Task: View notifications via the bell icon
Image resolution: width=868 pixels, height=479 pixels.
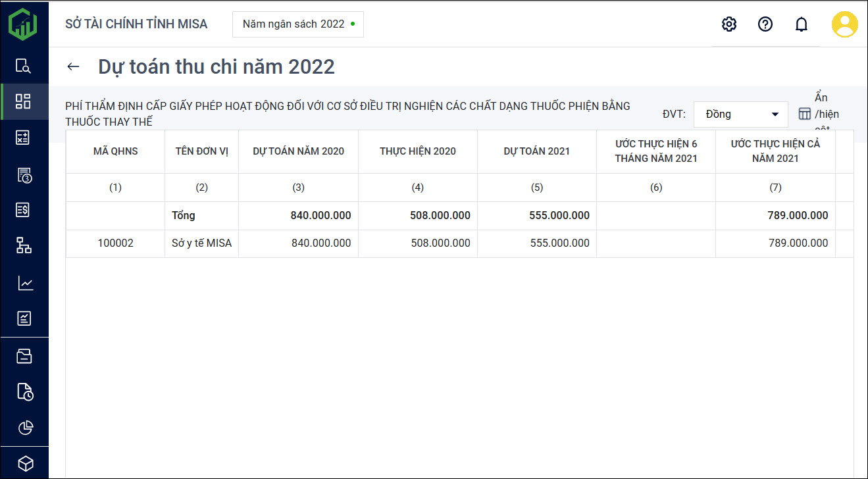Action: [x=801, y=24]
